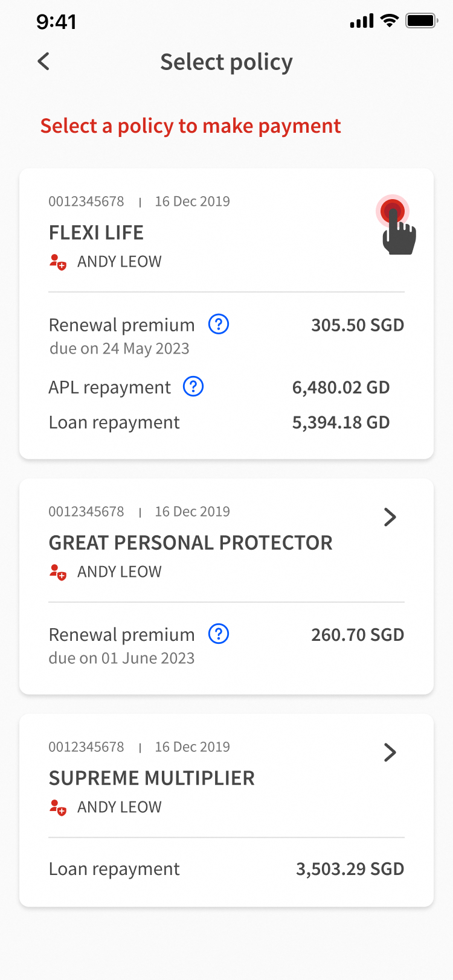Tap person icon in Great Personal Protector card
This screenshot has width=453, height=980.
pos(57,571)
